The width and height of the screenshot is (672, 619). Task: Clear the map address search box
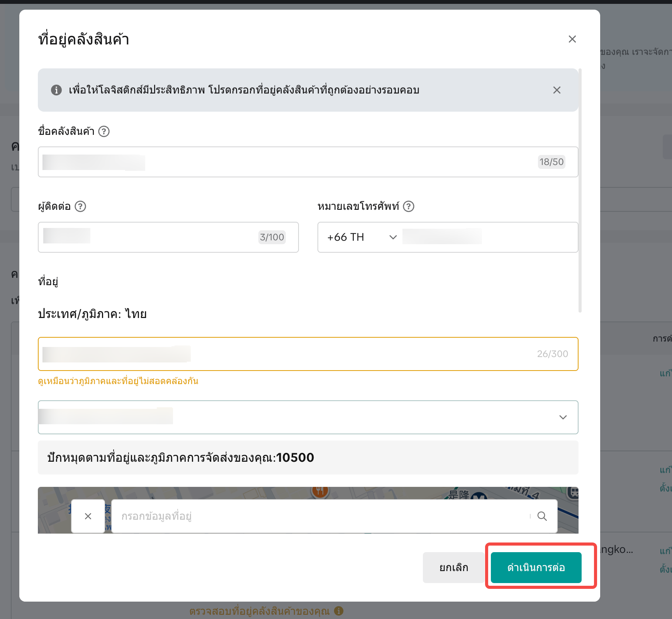pyautogui.click(x=88, y=516)
